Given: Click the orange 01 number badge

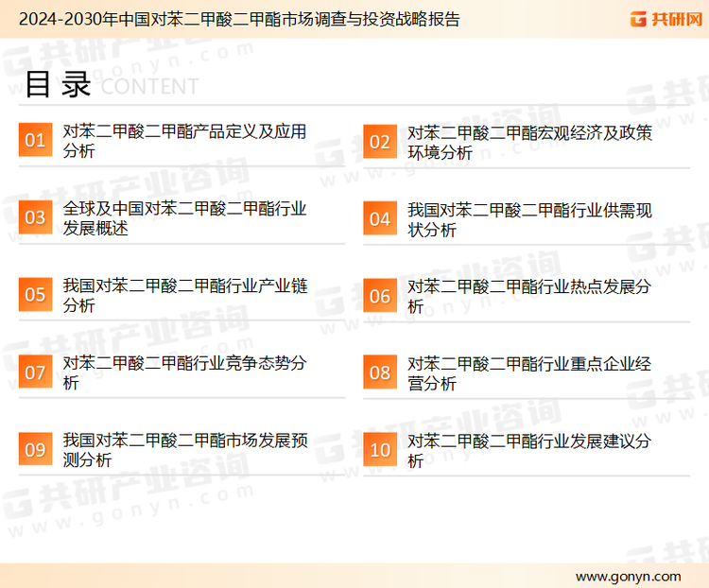Looking at the screenshot, I should tap(35, 140).
